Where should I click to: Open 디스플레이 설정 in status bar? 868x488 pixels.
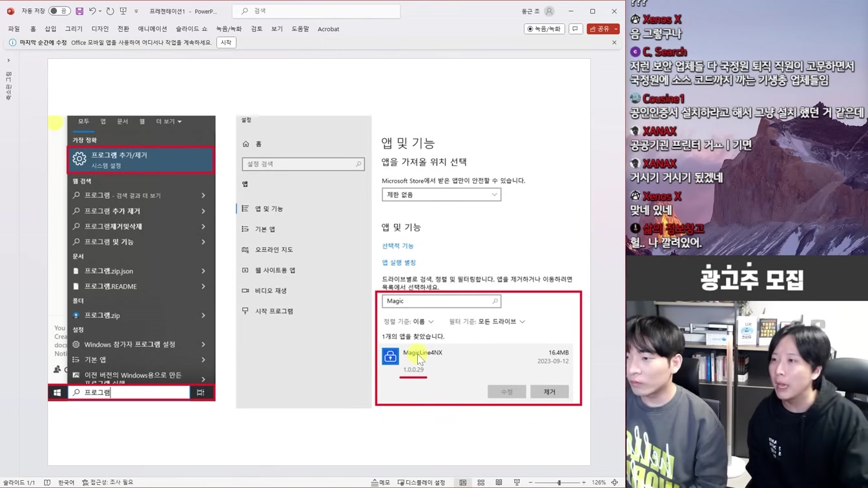pos(422,482)
